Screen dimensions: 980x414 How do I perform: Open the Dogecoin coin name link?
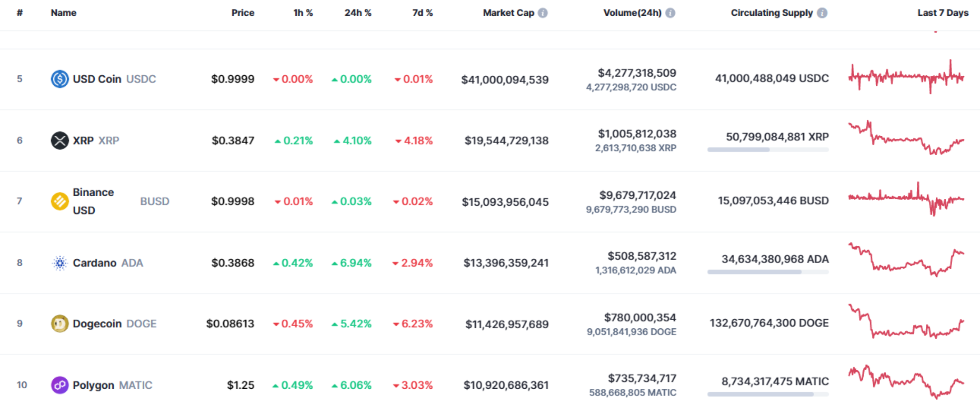click(97, 323)
